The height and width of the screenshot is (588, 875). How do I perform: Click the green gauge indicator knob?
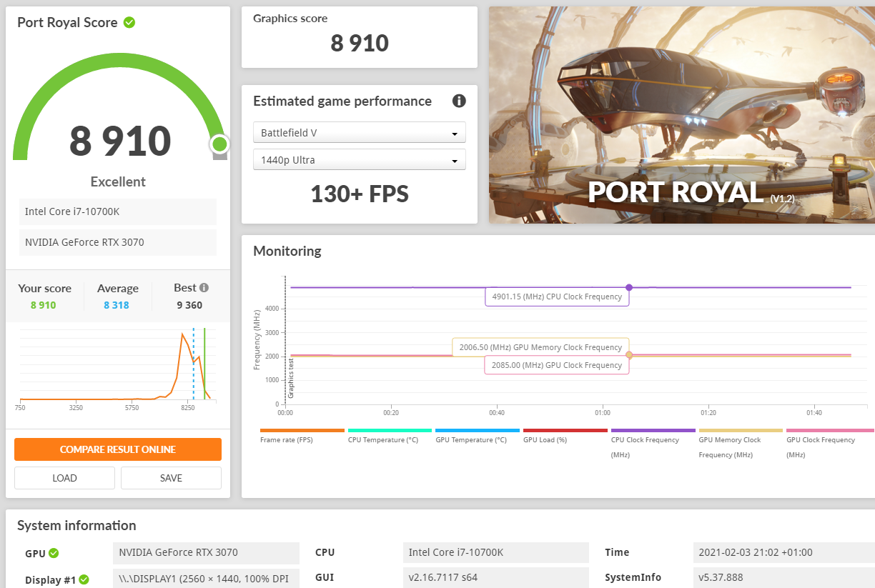[219, 144]
